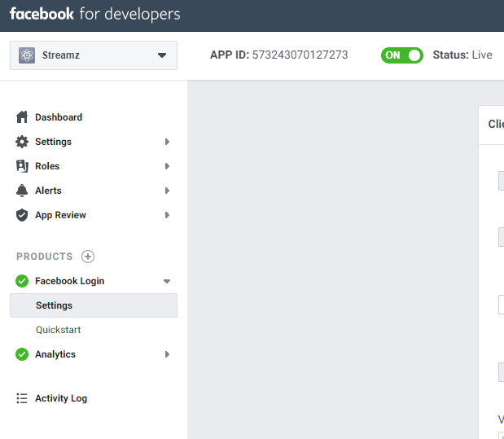
Task: Click green checkmark beside Analytics
Action: (22, 354)
